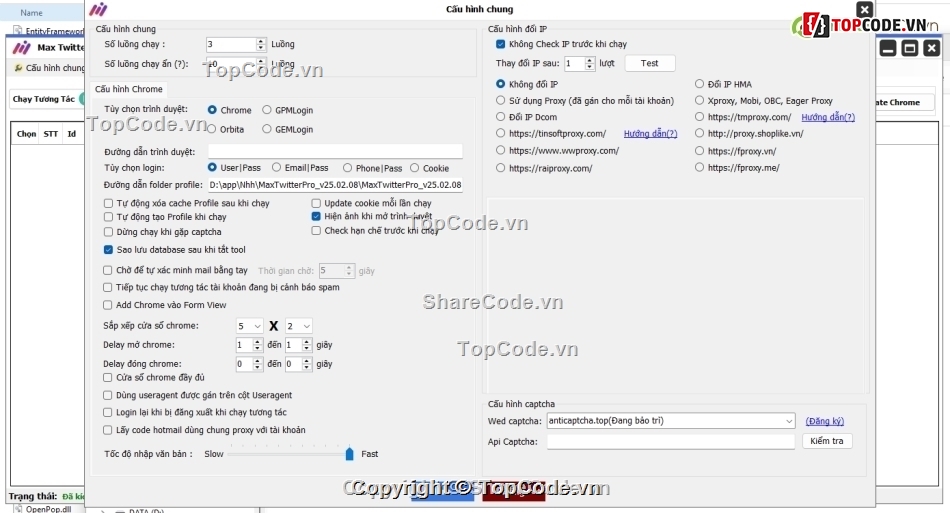Select Đổi IP Dcom option
Screen dimensions: 950x513
pyautogui.click(x=500, y=116)
